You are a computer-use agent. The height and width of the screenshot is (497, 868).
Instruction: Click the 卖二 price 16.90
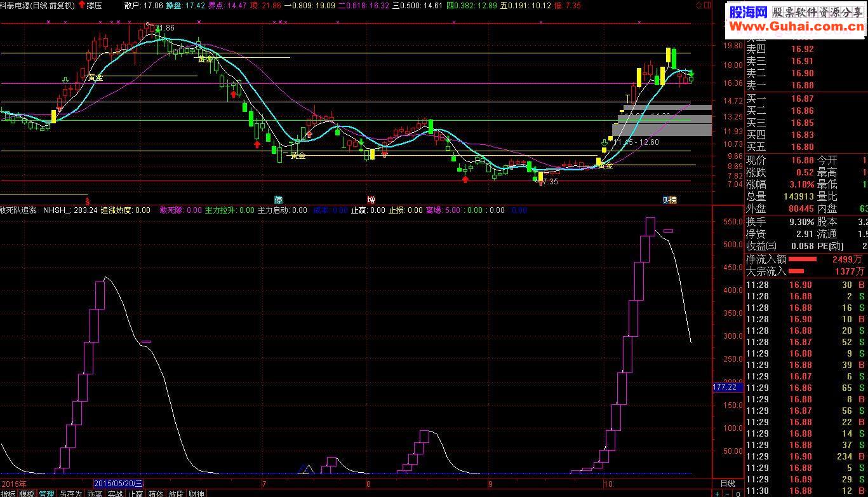[801, 73]
